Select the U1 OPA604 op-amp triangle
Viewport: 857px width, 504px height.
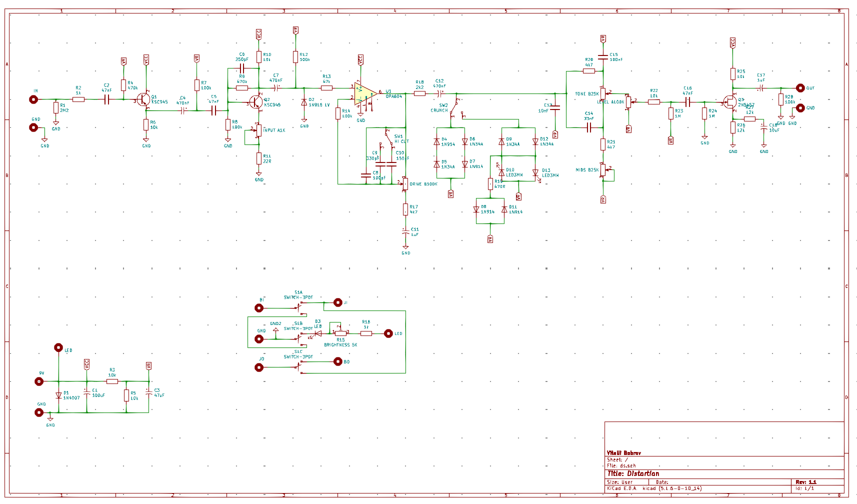(366, 92)
